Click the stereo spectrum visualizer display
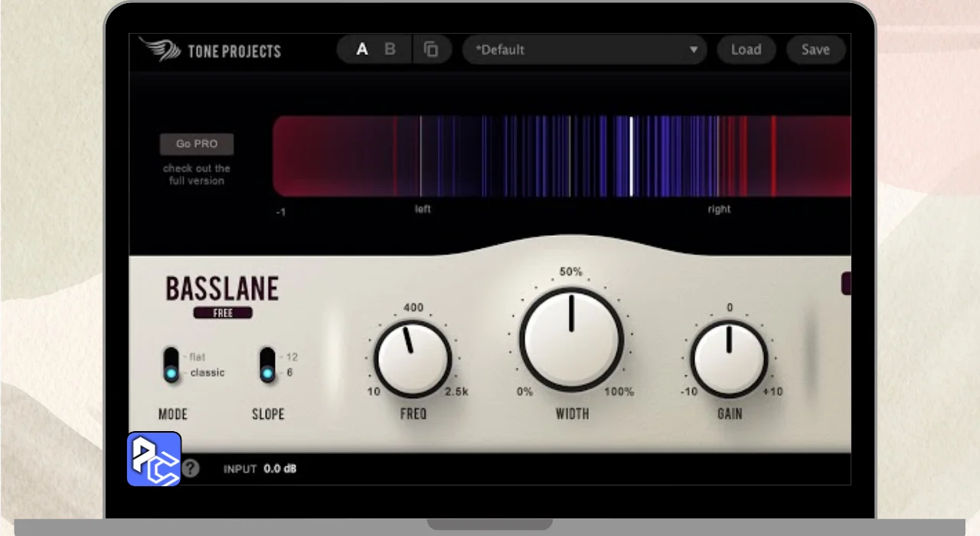Viewport: 980px width, 536px height. (562, 156)
